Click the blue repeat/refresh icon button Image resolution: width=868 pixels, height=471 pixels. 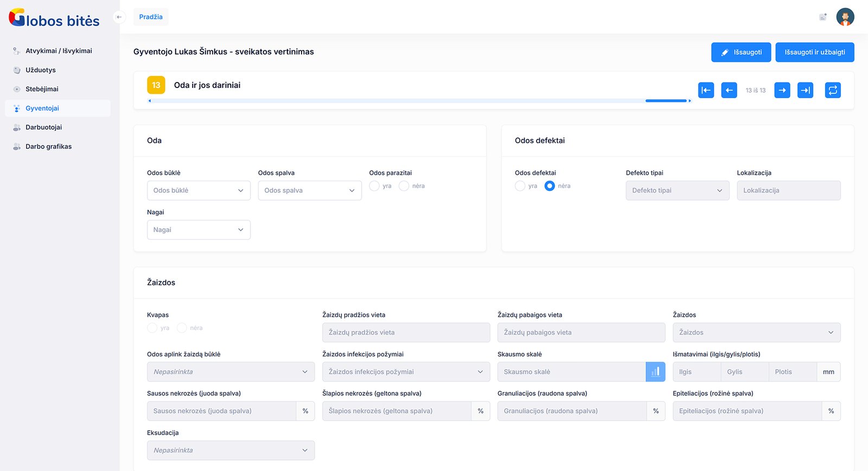[x=833, y=90]
